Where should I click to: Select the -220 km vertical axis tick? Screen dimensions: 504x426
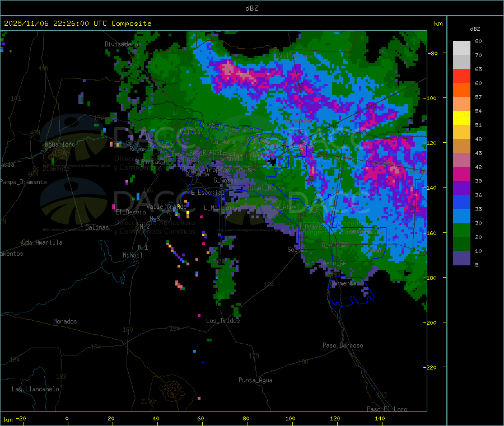tap(431, 368)
